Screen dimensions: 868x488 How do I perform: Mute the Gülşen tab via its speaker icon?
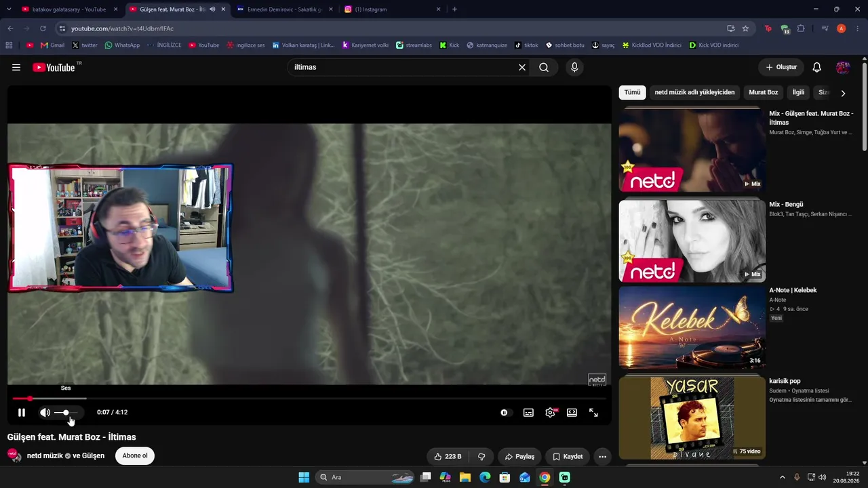click(212, 9)
